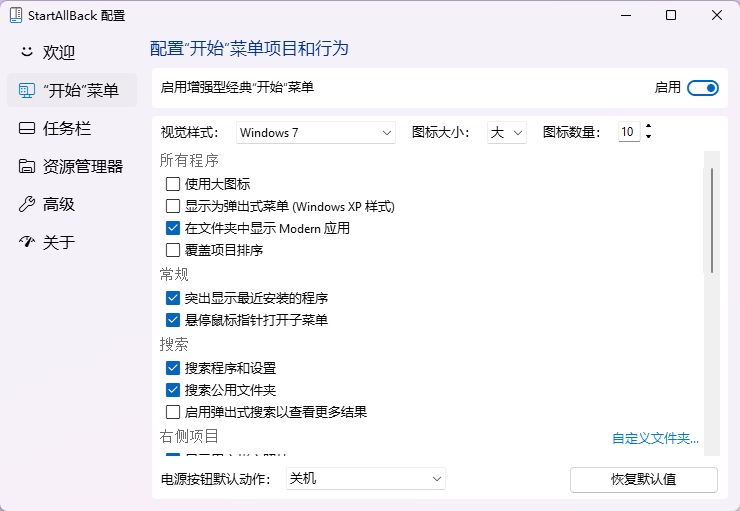Check 启用弹出式搜索以查看更多结果
This screenshot has width=740, height=511.
click(173, 412)
